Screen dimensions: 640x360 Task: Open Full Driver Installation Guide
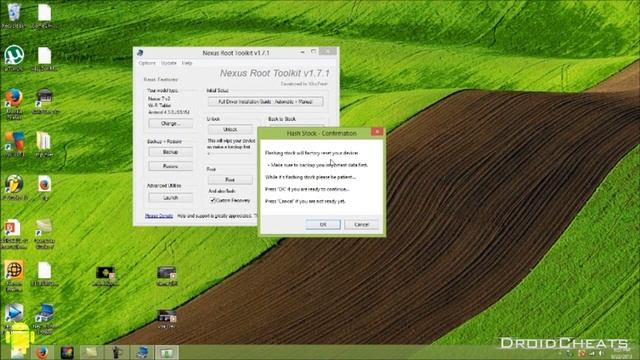(x=265, y=102)
